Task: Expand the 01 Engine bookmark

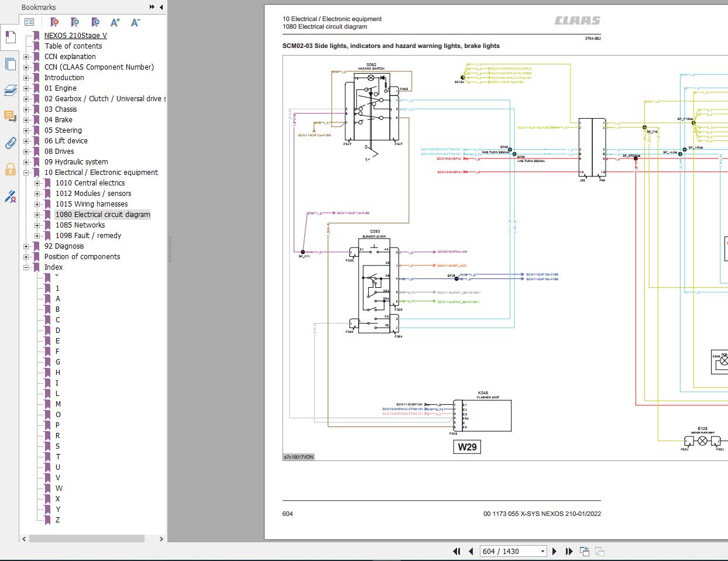Action: (x=26, y=88)
